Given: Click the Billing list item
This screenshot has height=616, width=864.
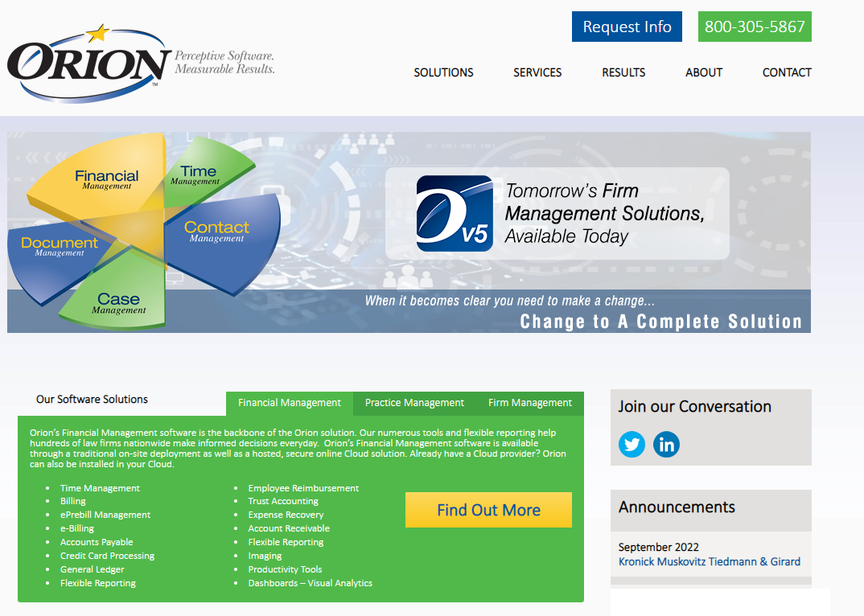Looking at the screenshot, I should tap(72, 501).
